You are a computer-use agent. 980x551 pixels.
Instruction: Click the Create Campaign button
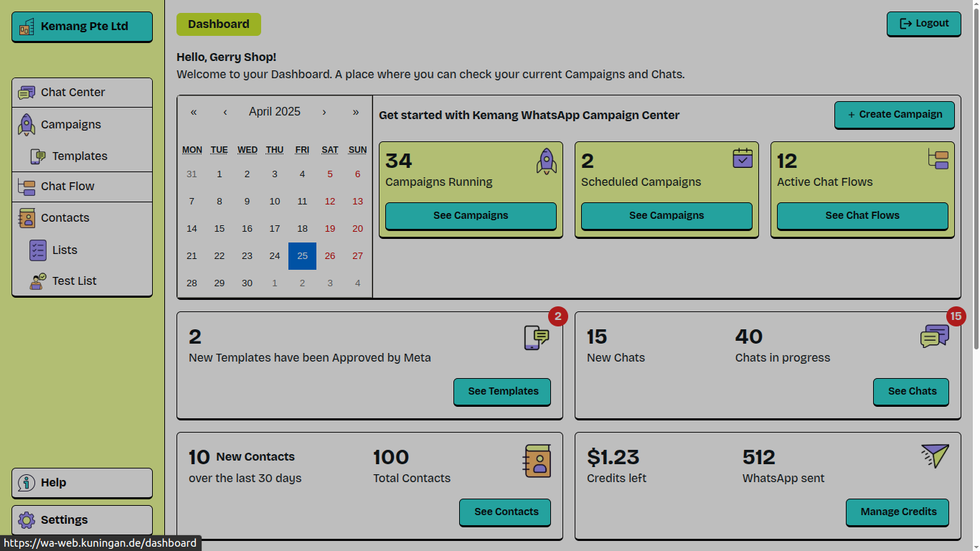click(x=895, y=115)
